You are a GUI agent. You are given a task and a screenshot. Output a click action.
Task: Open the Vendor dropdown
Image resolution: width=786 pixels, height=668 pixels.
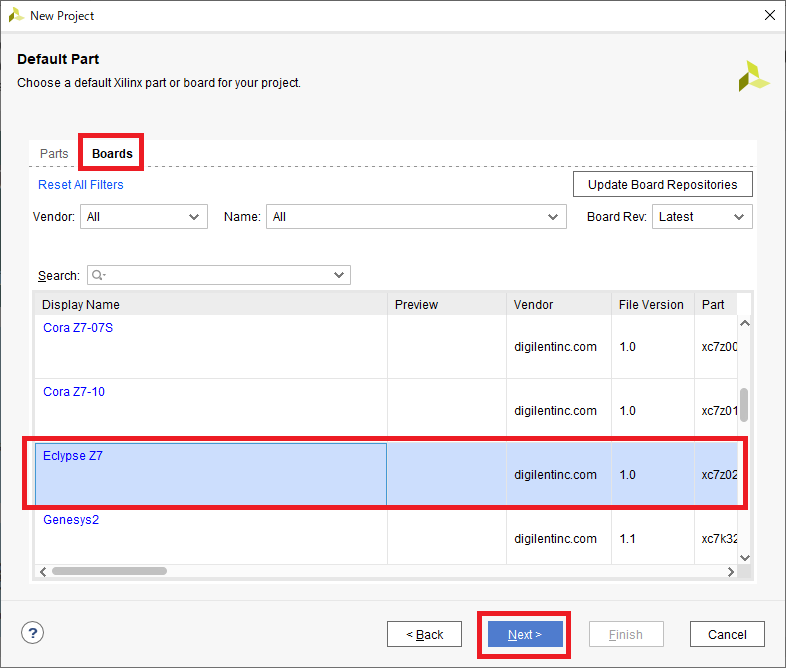tap(144, 217)
